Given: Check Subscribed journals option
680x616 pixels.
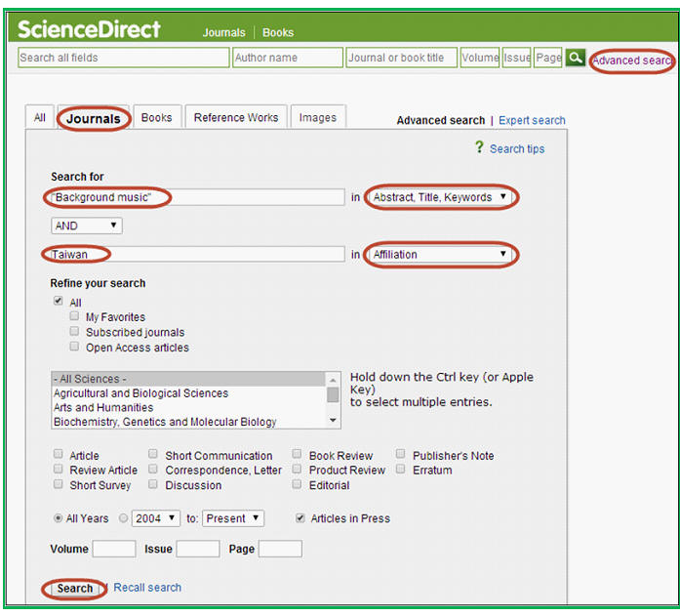Looking at the screenshot, I should [74, 331].
